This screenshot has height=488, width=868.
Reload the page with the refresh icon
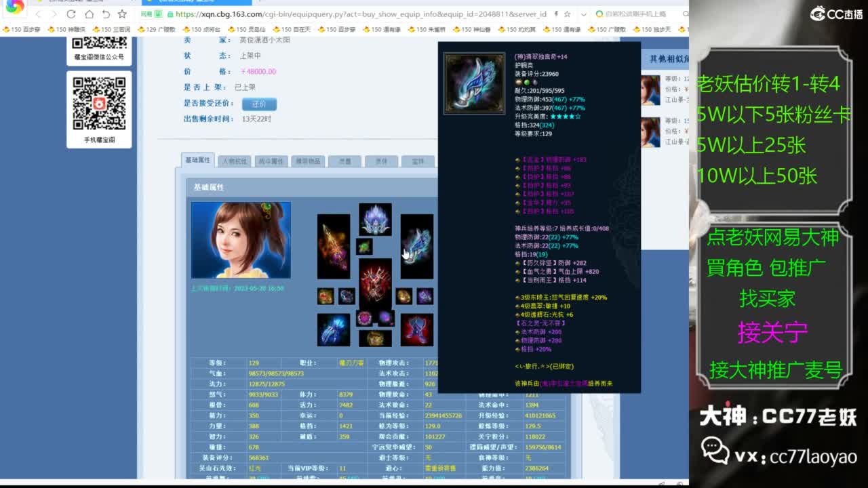point(72,14)
